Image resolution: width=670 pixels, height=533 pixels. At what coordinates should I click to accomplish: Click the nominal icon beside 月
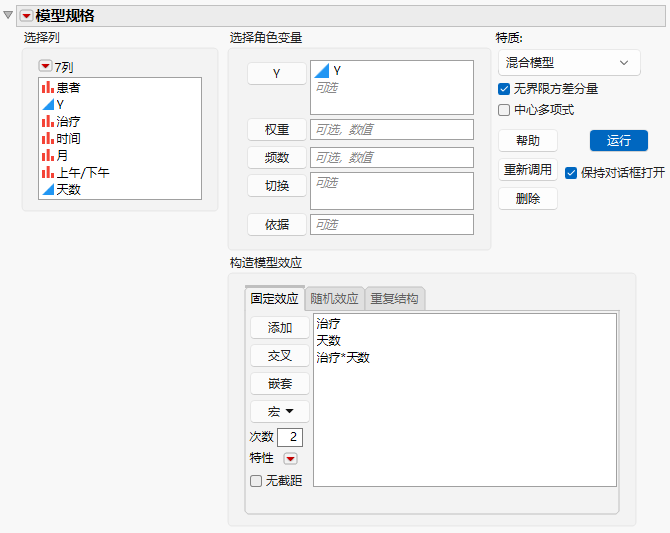[48, 156]
